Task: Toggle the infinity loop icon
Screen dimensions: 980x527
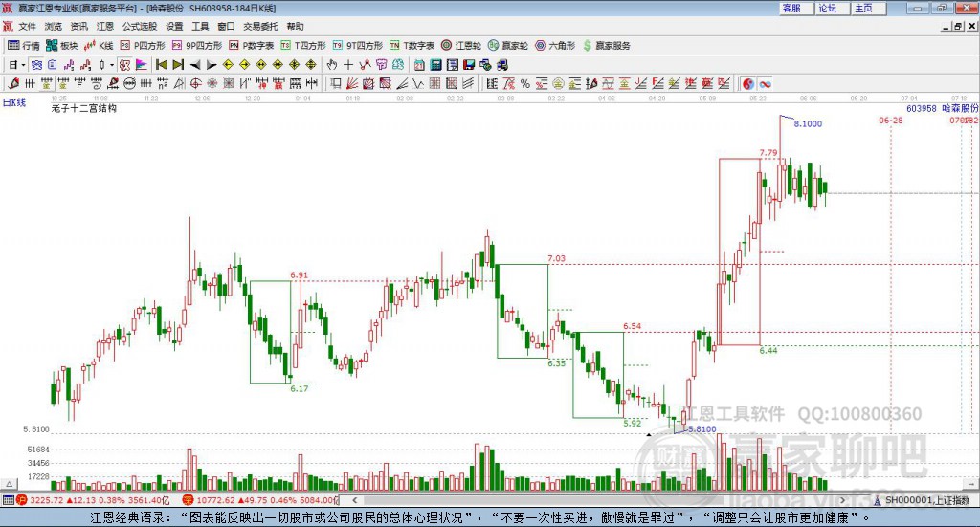Action: (765, 83)
